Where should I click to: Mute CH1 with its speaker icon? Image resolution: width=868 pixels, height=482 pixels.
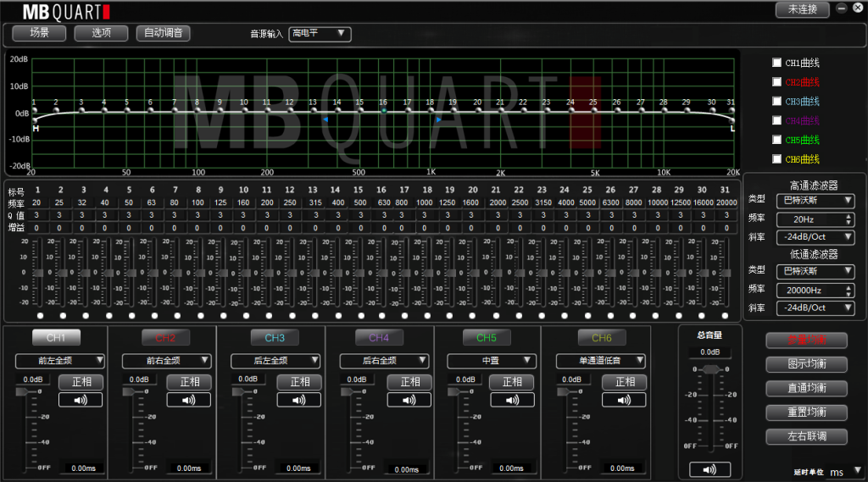[x=81, y=400]
